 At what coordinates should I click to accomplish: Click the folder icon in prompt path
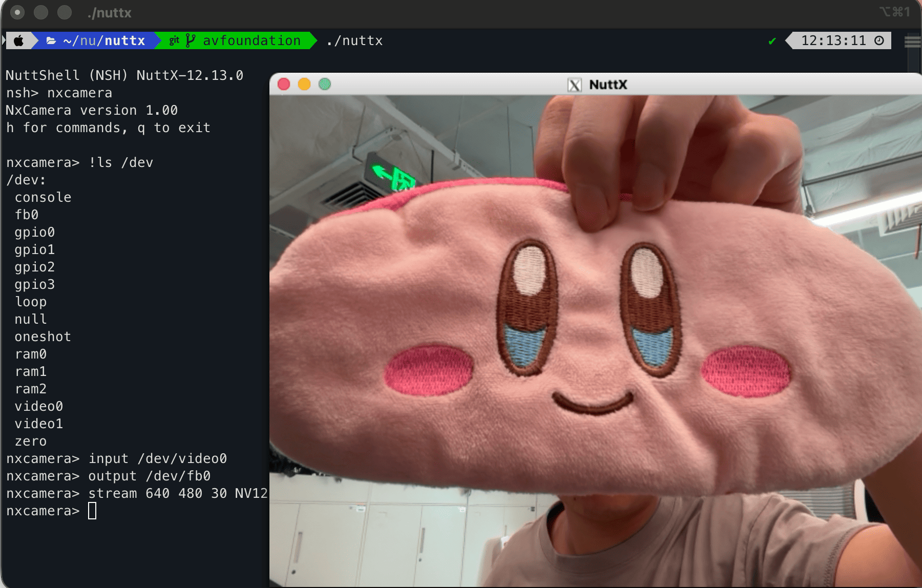(51, 40)
